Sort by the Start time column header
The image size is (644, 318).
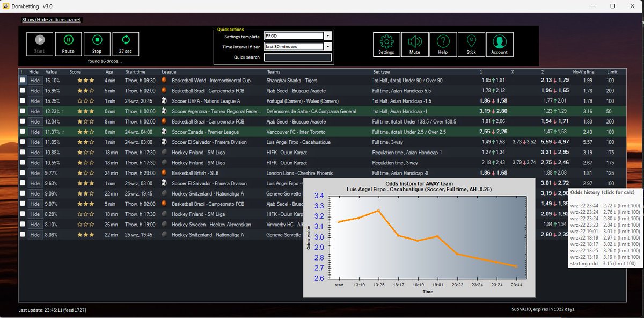pos(135,72)
